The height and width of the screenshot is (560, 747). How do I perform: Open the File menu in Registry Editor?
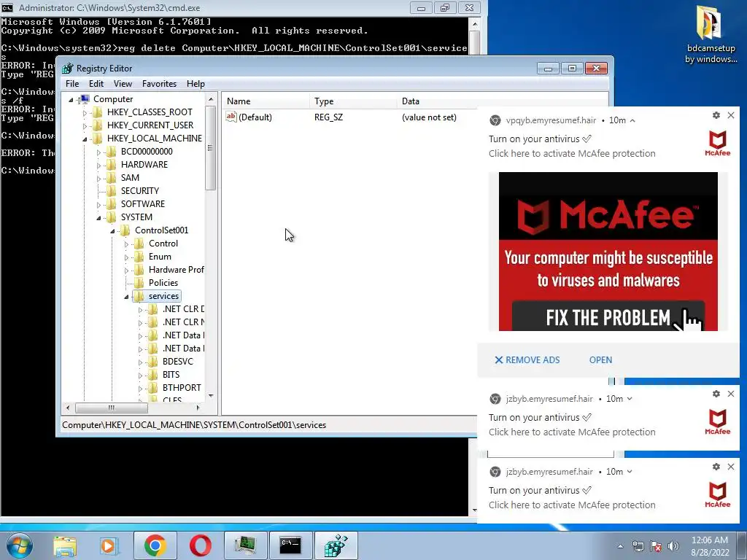pos(72,84)
